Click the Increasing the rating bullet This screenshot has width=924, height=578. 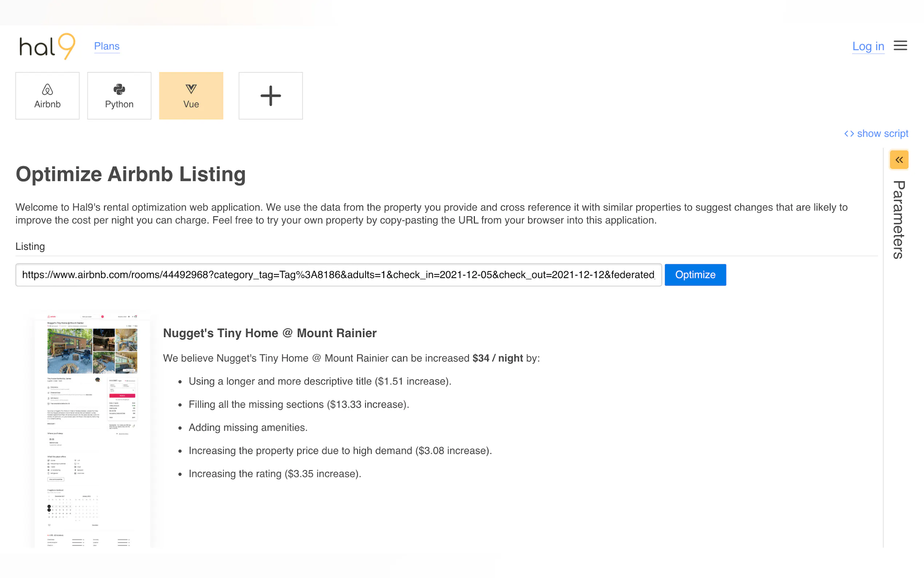coord(275,474)
